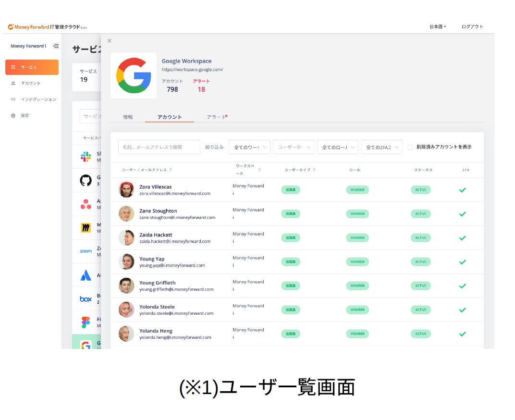This screenshot has height=420, width=515.
Task: Click Yolanda Heng avatar
Action: pyautogui.click(x=126, y=334)
